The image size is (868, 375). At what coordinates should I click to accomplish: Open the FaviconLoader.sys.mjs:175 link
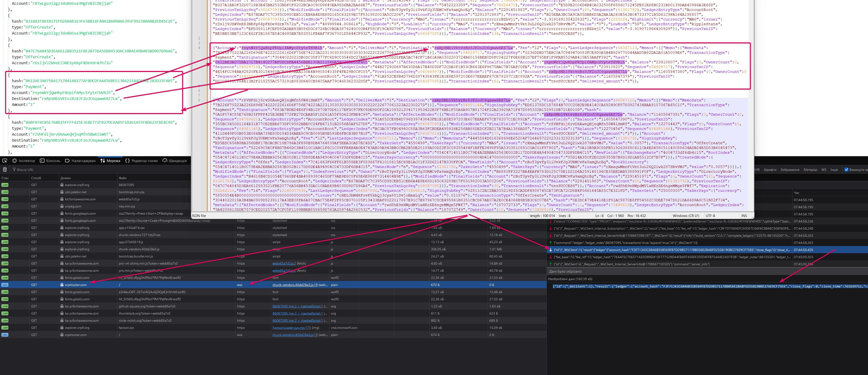[x=291, y=328]
